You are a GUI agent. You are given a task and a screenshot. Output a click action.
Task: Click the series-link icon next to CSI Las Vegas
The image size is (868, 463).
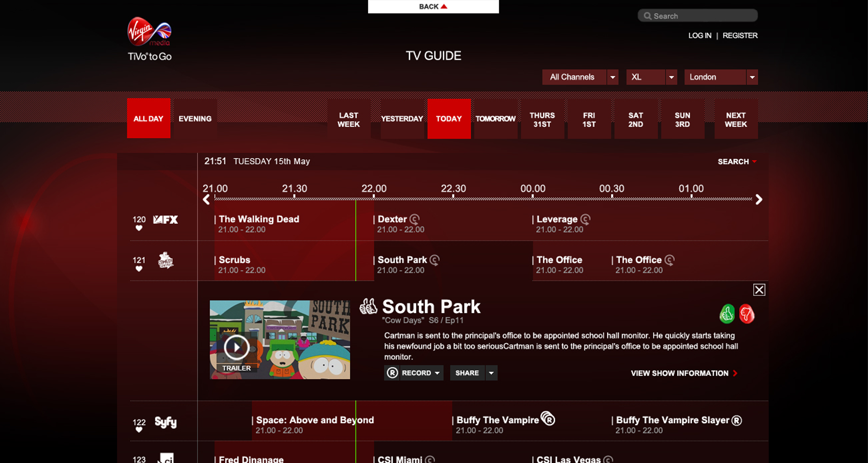click(x=608, y=459)
